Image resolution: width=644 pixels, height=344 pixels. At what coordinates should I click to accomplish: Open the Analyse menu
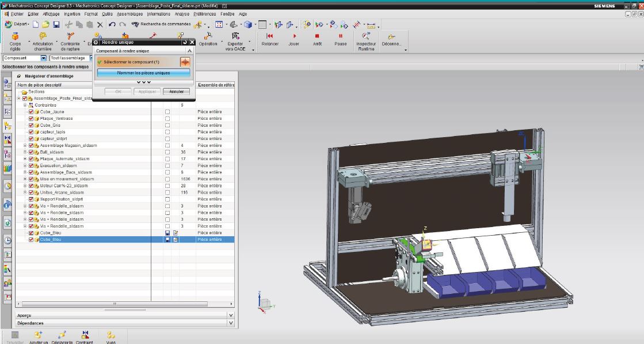pyautogui.click(x=182, y=14)
